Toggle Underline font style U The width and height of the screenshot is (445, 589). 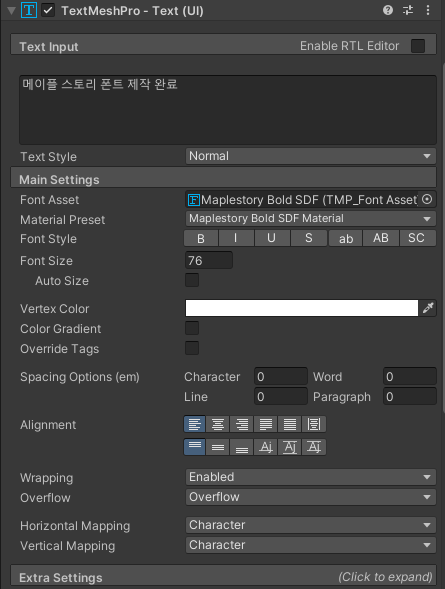tap(272, 238)
